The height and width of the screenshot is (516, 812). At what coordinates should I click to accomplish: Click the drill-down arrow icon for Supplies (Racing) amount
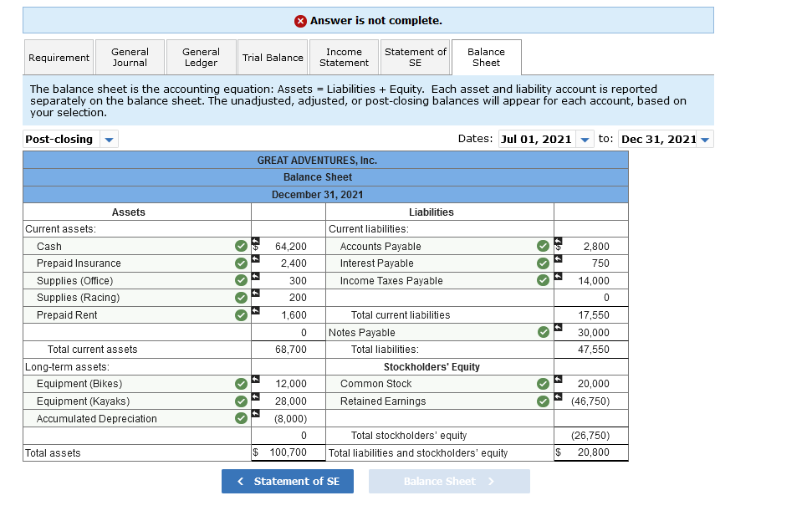pos(255,294)
